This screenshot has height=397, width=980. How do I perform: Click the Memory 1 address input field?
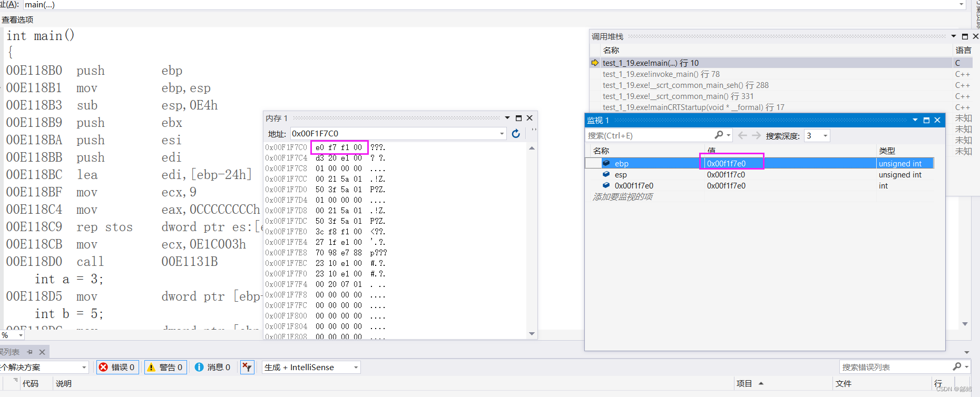pyautogui.click(x=394, y=134)
